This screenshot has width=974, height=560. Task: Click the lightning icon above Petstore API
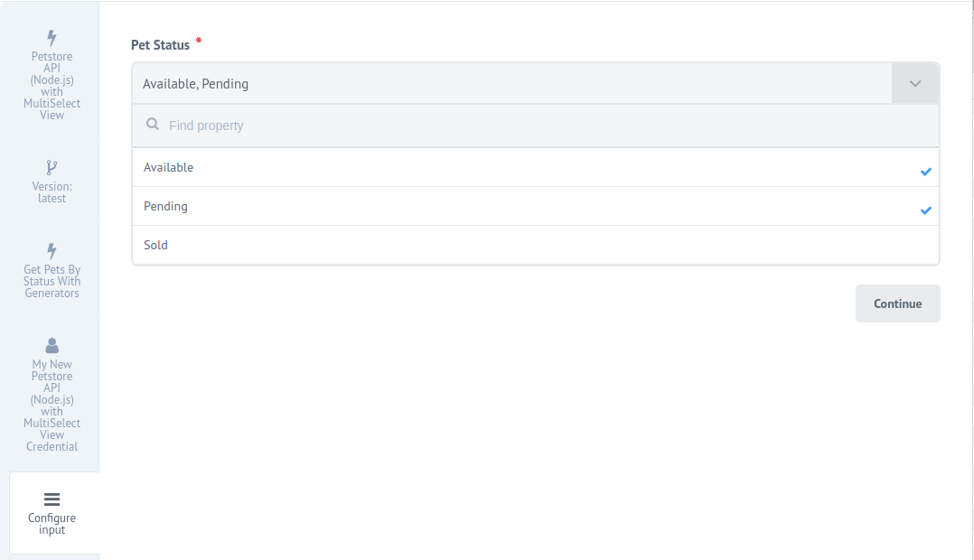pos(52,38)
